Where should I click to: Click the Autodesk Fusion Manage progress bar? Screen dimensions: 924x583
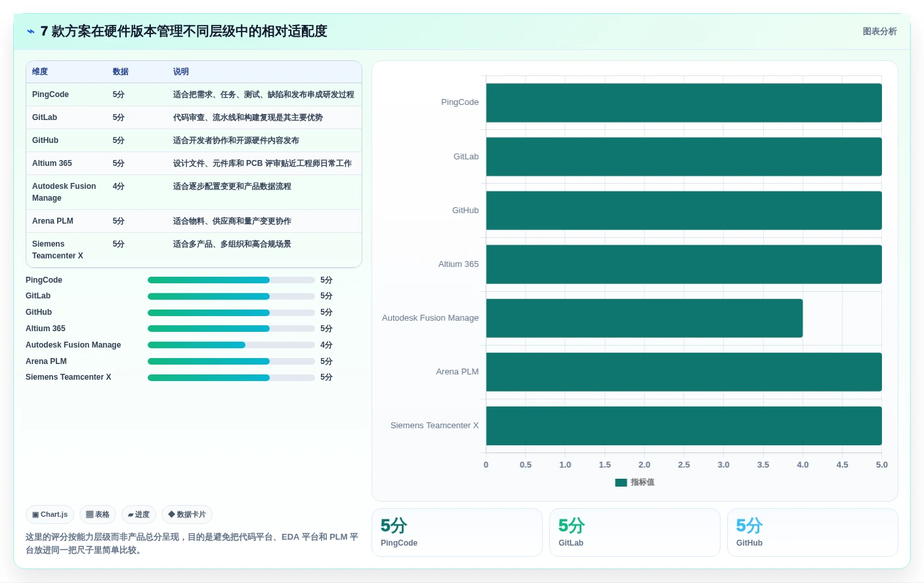click(231, 345)
